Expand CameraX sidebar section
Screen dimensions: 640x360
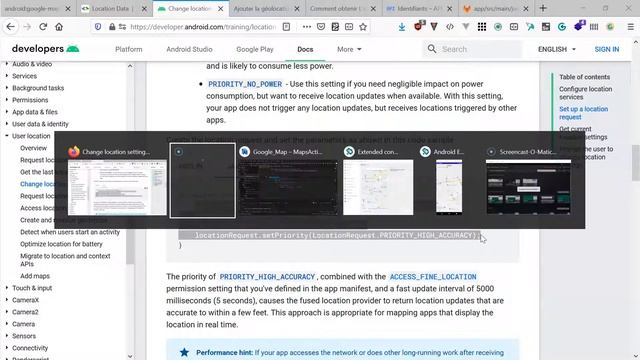[x=25, y=300]
